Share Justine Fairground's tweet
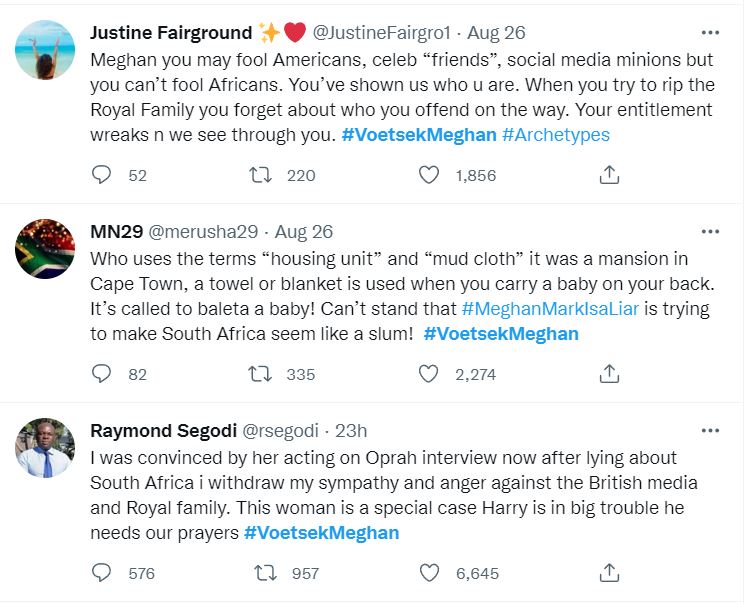This screenshot has width=747, height=604. point(609,175)
